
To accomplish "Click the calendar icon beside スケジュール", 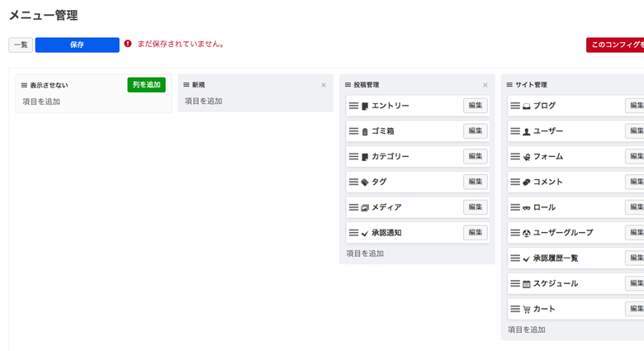I will 527,284.
